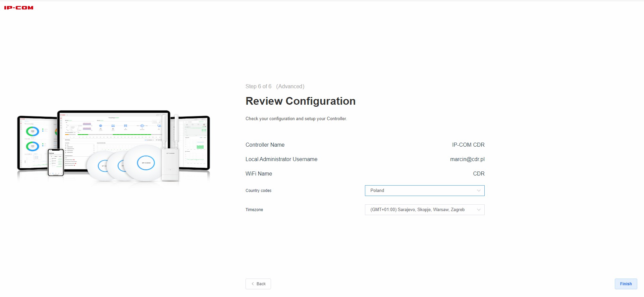Open the Country codes dropdown showing Poland
The image size is (644, 297).
point(425,191)
